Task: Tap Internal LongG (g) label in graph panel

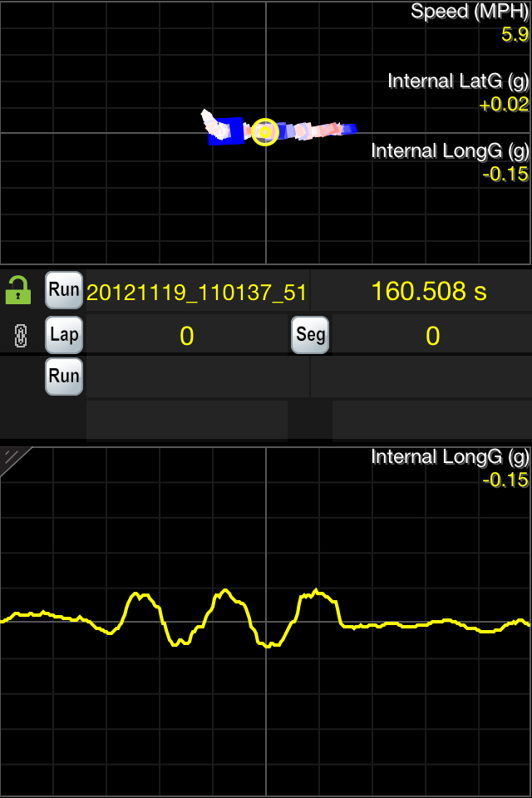Action: tap(450, 457)
